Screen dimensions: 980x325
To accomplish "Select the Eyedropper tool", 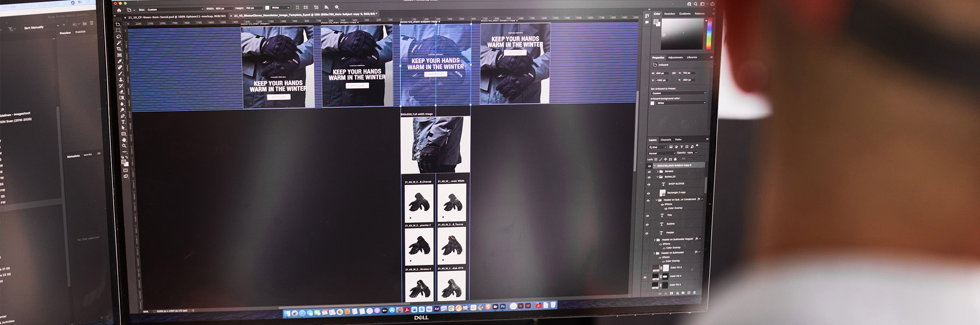I will coord(119,61).
